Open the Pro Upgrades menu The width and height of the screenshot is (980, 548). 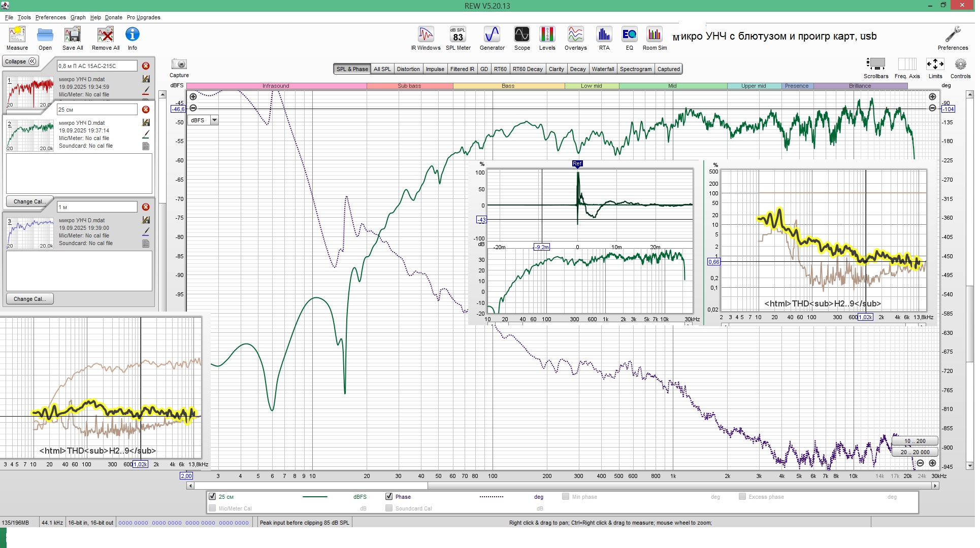click(x=144, y=17)
